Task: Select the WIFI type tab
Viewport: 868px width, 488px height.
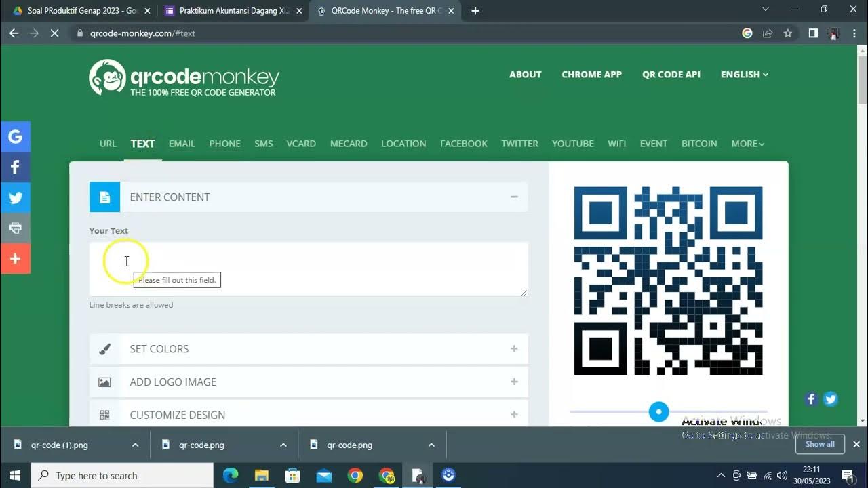Action: tap(616, 144)
